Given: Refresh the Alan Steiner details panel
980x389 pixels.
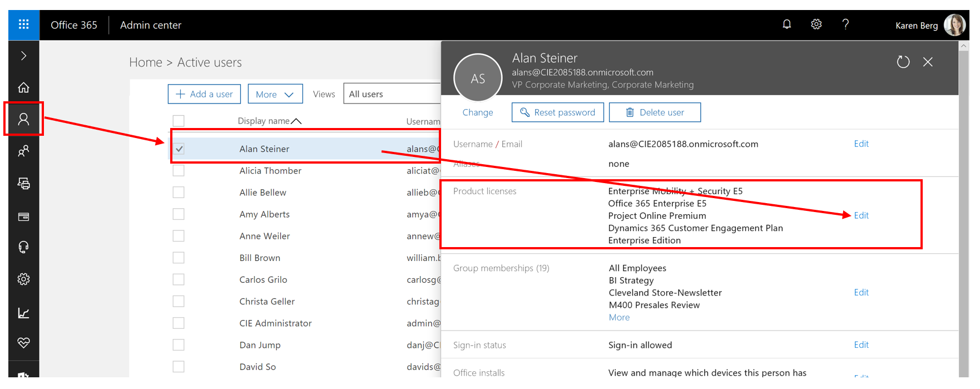Looking at the screenshot, I should click(x=903, y=62).
